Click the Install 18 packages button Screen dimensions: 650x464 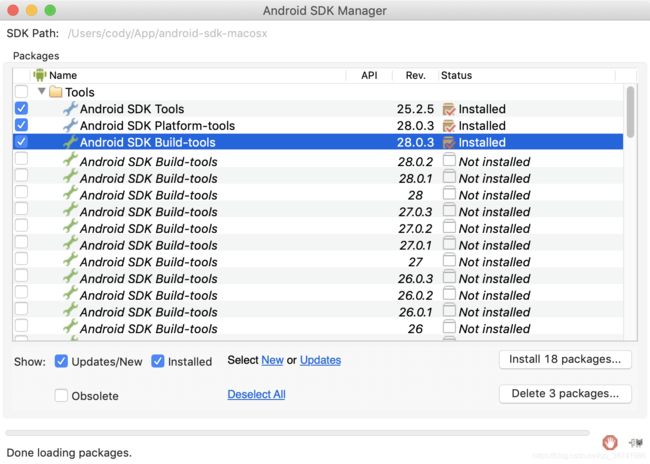[x=565, y=360]
